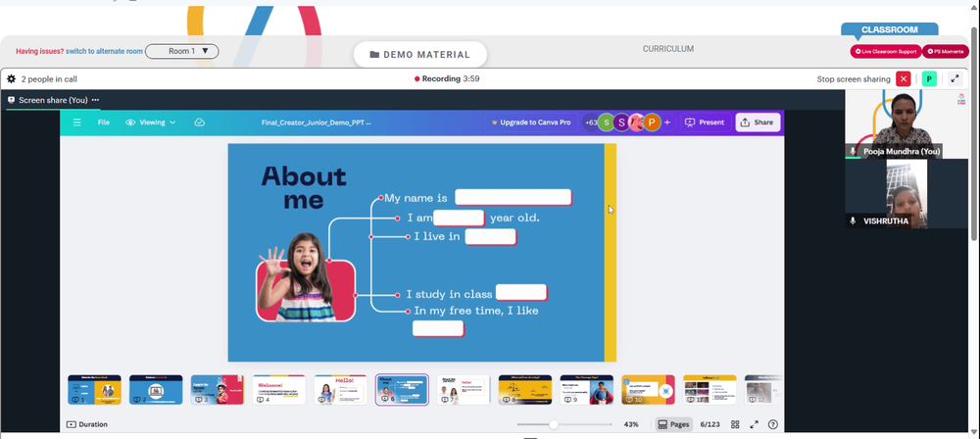Viewport: 980px width, 439px height.
Task: Click the free time blank field
Action: pyautogui.click(x=437, y=328)
